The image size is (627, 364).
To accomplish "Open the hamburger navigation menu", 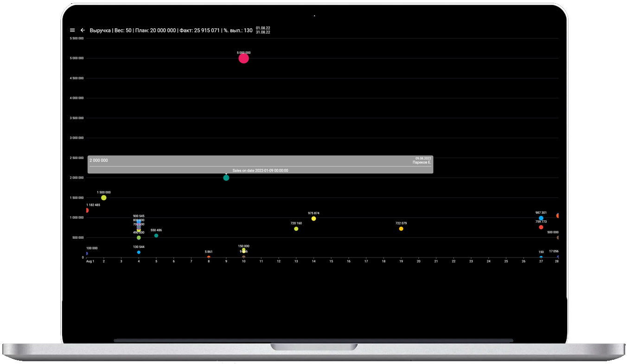I will pos(72,30).
